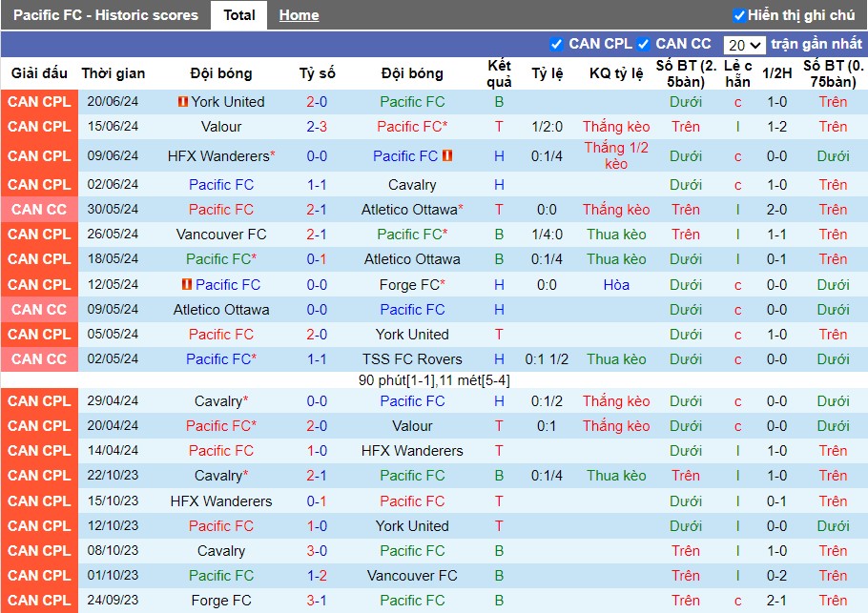Click the red card icon before Pacific FC on 12/05/24

[187, 284]
